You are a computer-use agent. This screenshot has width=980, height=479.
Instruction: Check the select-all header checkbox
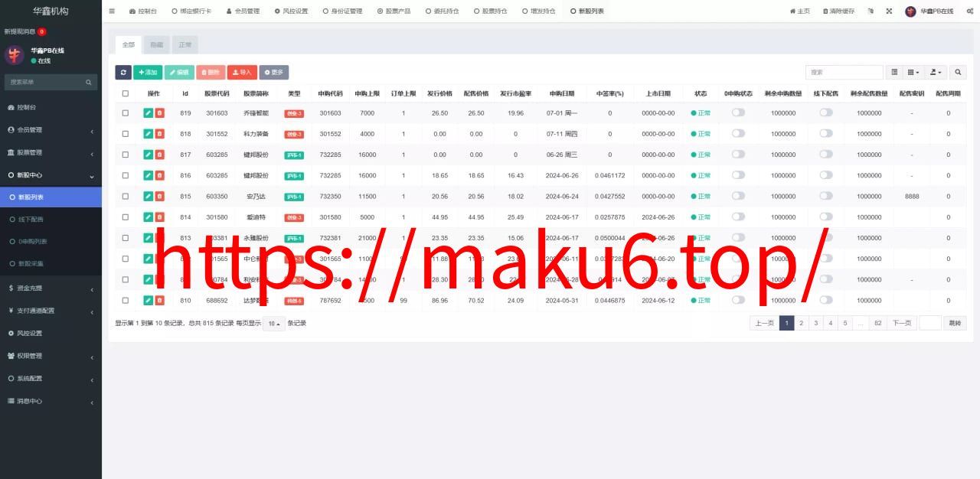(126, 93)
